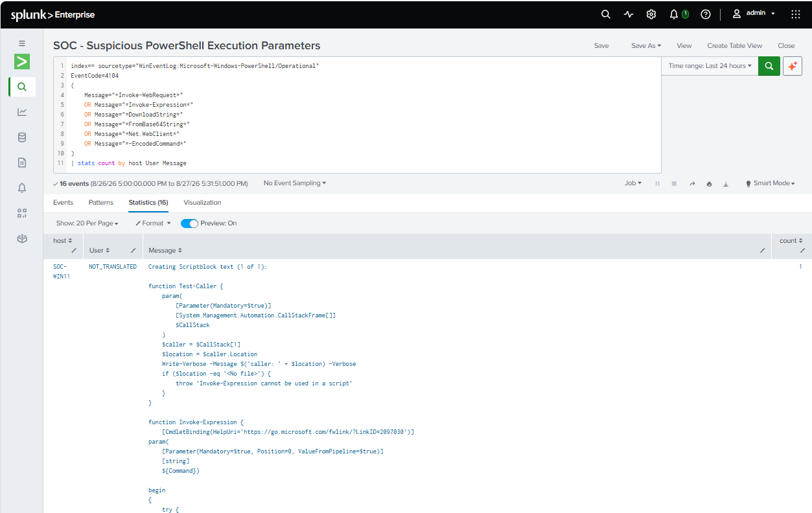Open the Reports document icon in sidebar
Viewport: 812px width, 513px height.
pyautogui.click(x=22, y=163)
